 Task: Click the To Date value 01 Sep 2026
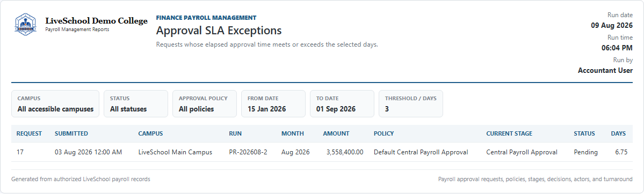(x=336, y=109)
